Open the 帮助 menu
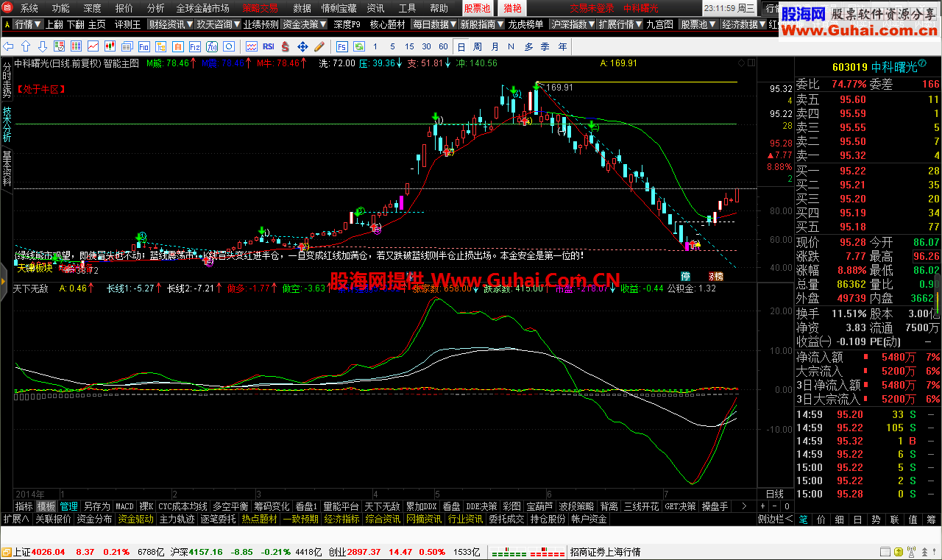Screen dimensions: 942x560 pyautogui.click(x=439, y=8)
